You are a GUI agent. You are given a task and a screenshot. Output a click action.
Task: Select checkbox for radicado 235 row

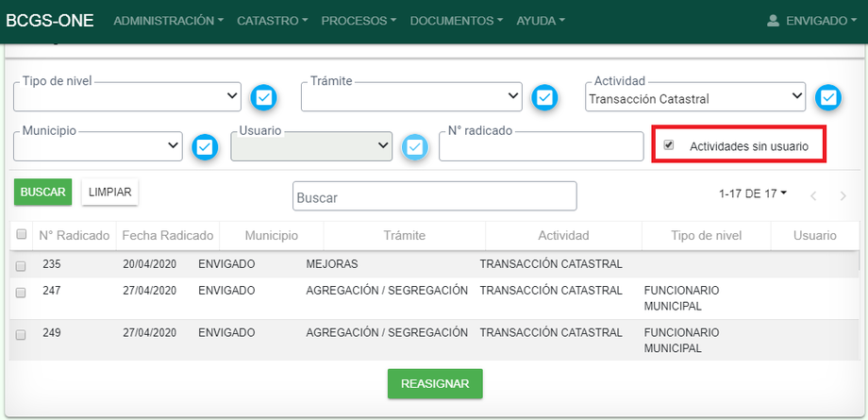21,266
